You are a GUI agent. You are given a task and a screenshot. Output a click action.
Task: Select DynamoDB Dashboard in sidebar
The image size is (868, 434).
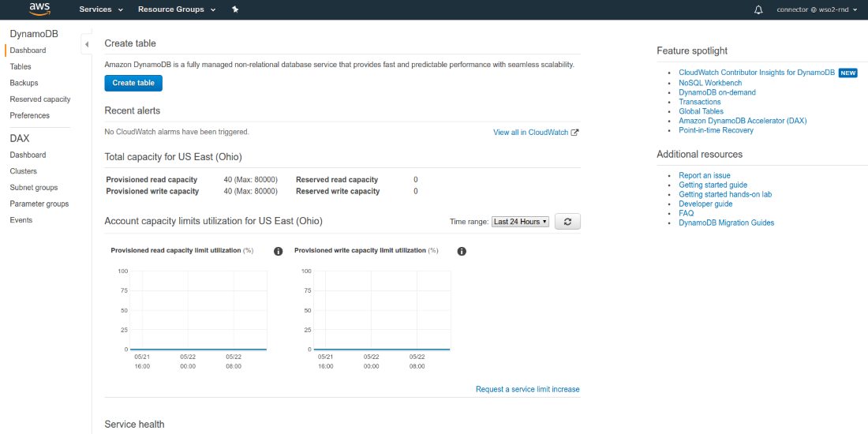point(28,51)
